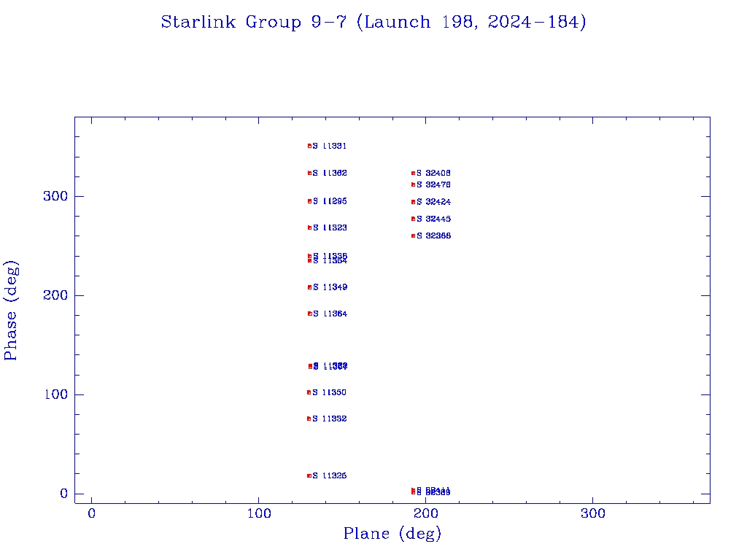Viewport: 747px width, 560px height.
Task: Click the Phase axis tick label 100
Action: (x=55, y=394)
